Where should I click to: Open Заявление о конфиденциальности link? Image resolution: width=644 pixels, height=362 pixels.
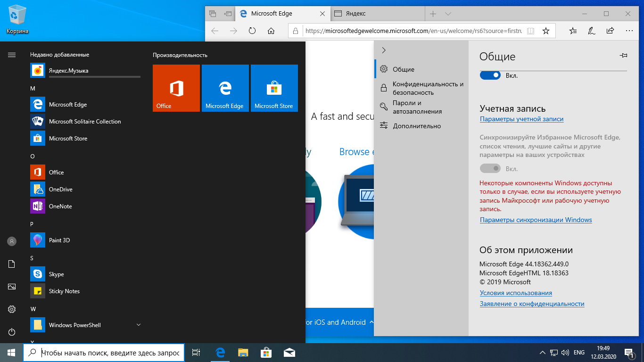click(532, 304)
